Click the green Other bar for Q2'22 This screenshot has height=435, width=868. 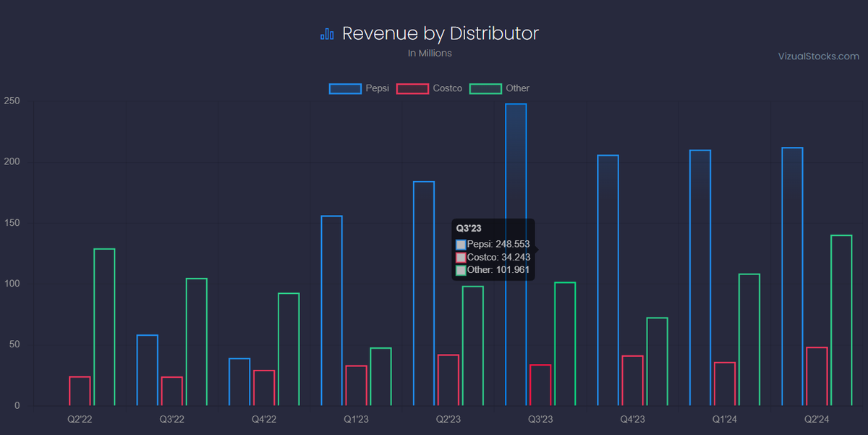(x=104, y=327)
